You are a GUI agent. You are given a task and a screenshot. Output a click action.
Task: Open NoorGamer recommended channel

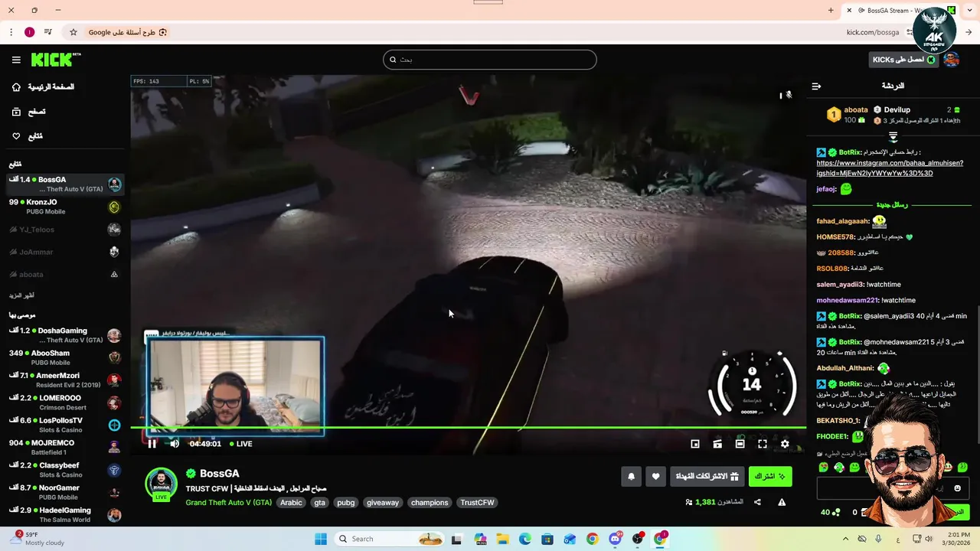tap(64, 492)
